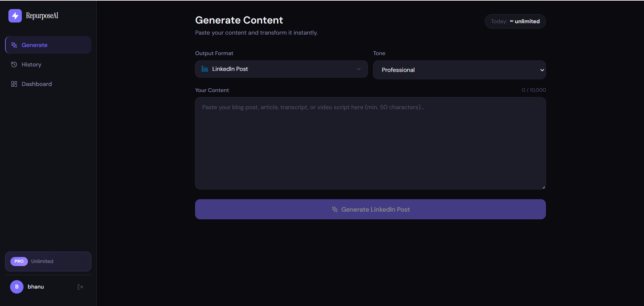
Task: Click the LinkedIn icon in Output Format
Action: point(205,69)
